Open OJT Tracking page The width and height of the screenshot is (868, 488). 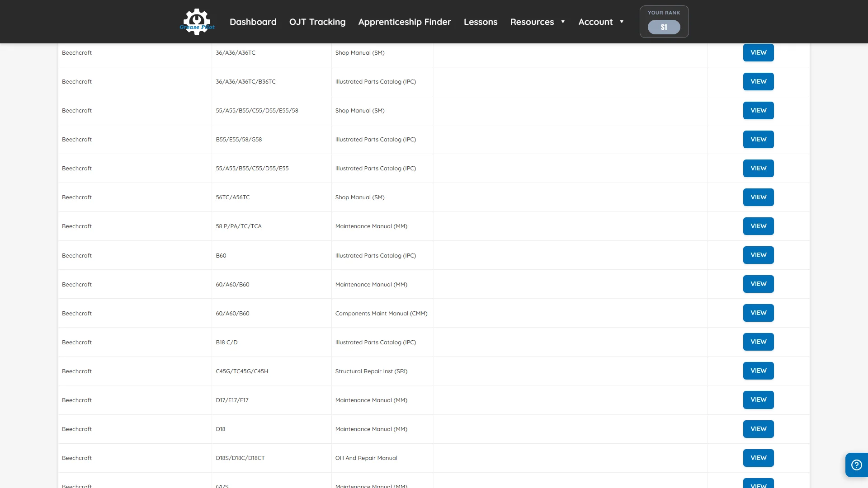[x=317, y=22]
